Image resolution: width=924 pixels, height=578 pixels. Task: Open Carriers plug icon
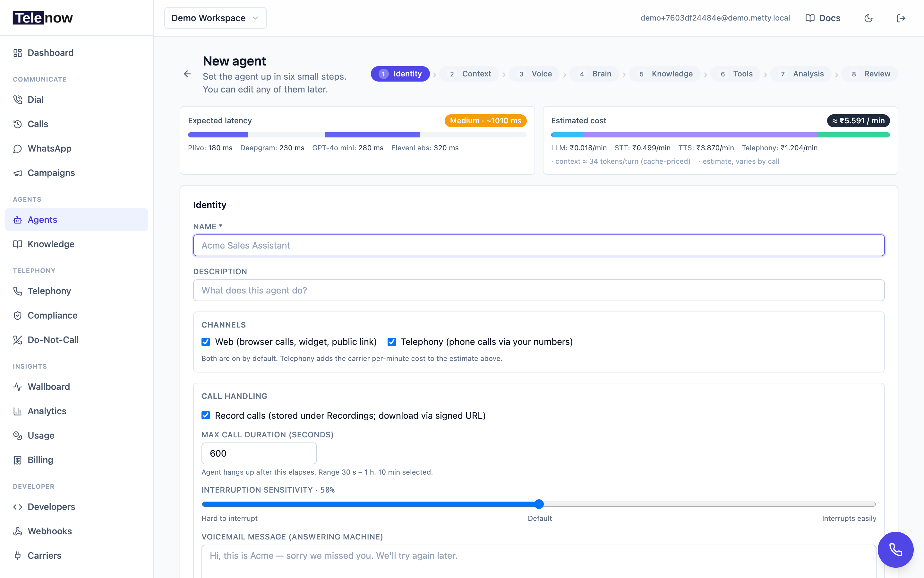click(18, 556)
